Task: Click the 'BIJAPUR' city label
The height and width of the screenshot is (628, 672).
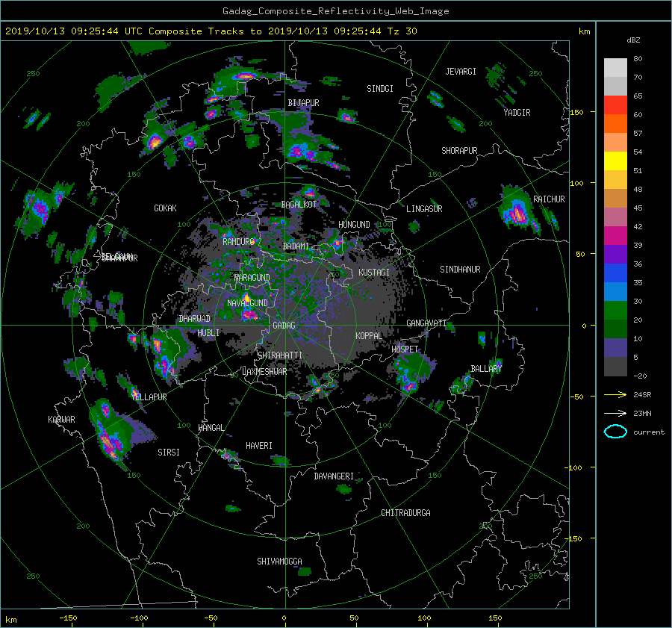Action: point(303,103)
